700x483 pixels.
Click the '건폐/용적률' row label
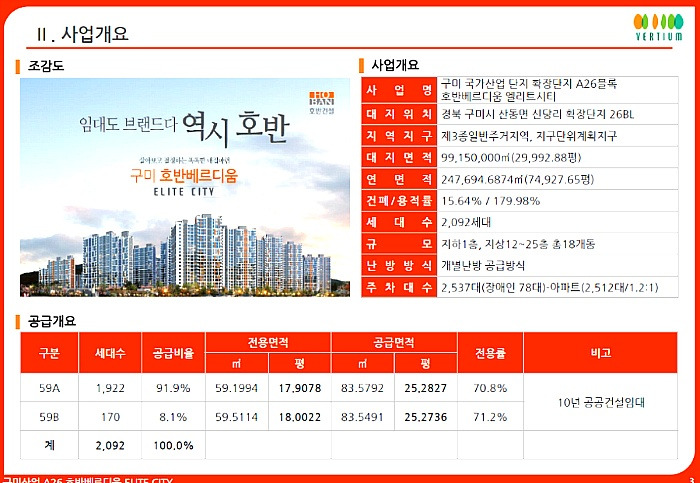tap(399, 201)
